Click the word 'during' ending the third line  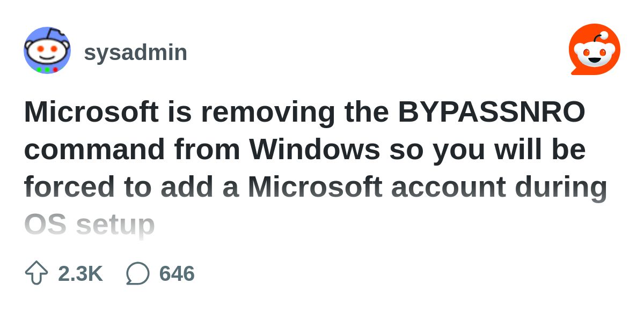561,187
